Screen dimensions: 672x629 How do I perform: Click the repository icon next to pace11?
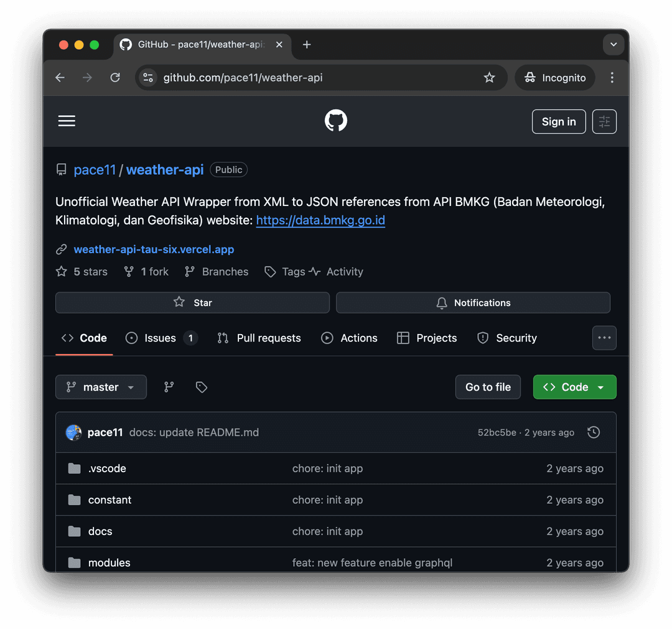(x=61, y=170)
